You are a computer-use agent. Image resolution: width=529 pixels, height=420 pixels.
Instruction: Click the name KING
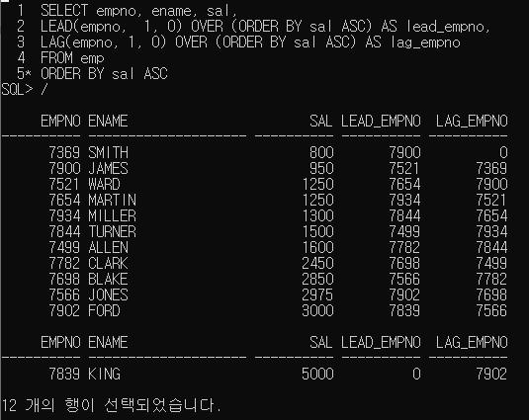(104, 374)
